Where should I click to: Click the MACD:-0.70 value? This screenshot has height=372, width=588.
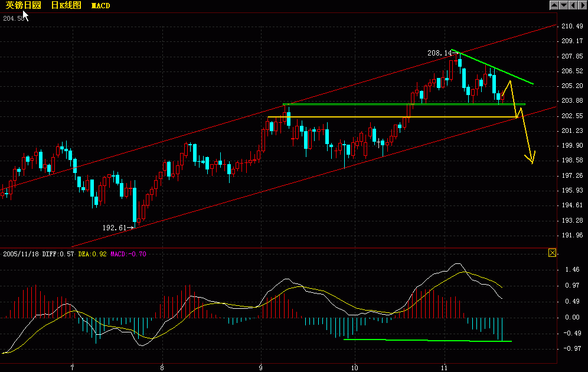128,254
